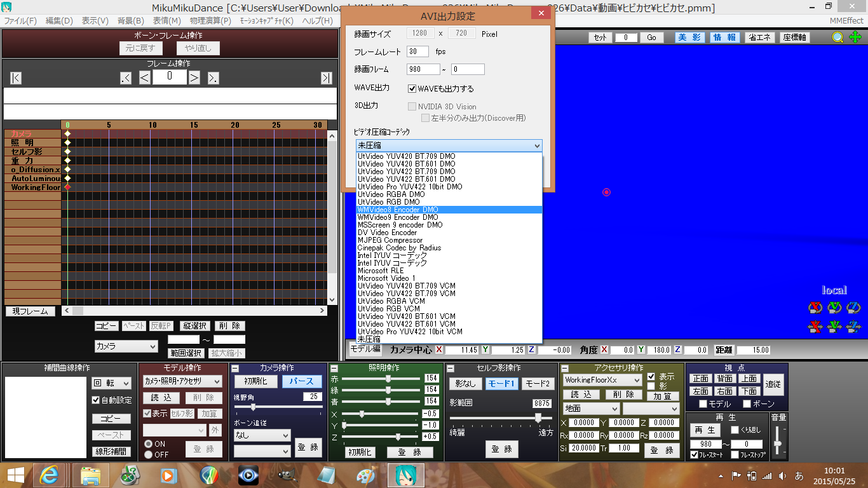Click the フレームレート input field
This screenshot has width=868, height=488.
tap(418, 51)
